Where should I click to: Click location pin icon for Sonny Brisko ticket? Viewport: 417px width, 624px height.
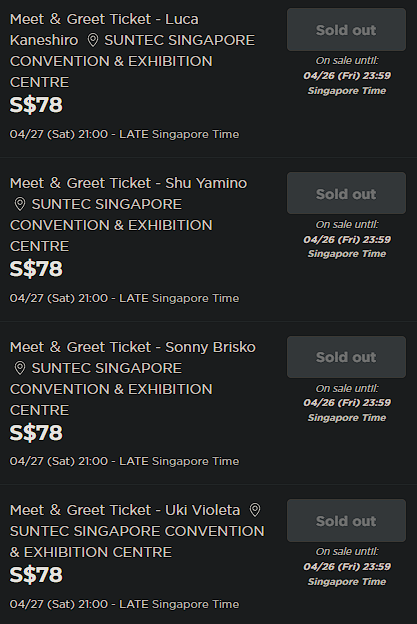(x=20, y=368)
